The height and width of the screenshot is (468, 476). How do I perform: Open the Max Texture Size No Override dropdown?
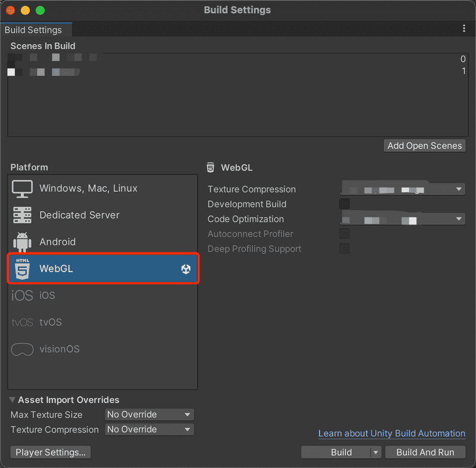[x=149, y=414]
